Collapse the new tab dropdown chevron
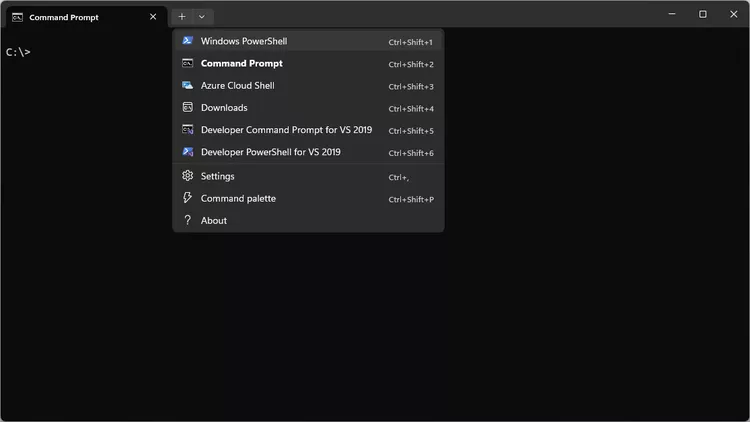The image size is (750, 422). pos(202,17)
